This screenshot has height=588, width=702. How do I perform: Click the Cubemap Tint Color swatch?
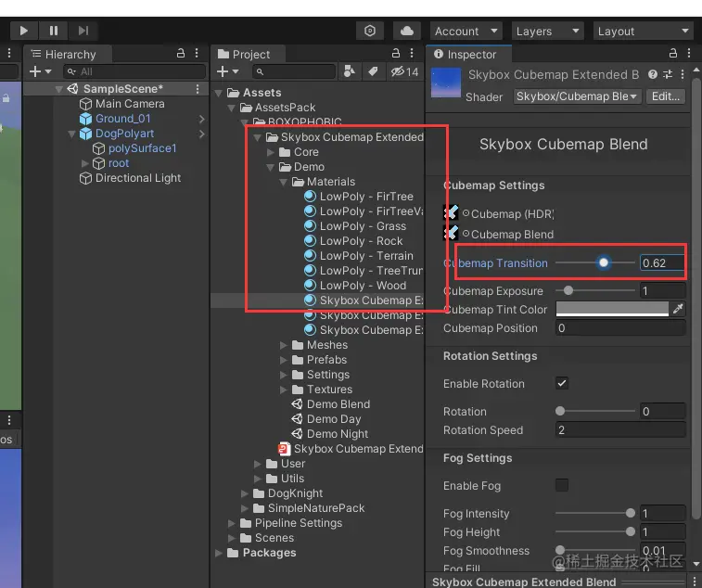pyautogui.click(x=612, y=309)
